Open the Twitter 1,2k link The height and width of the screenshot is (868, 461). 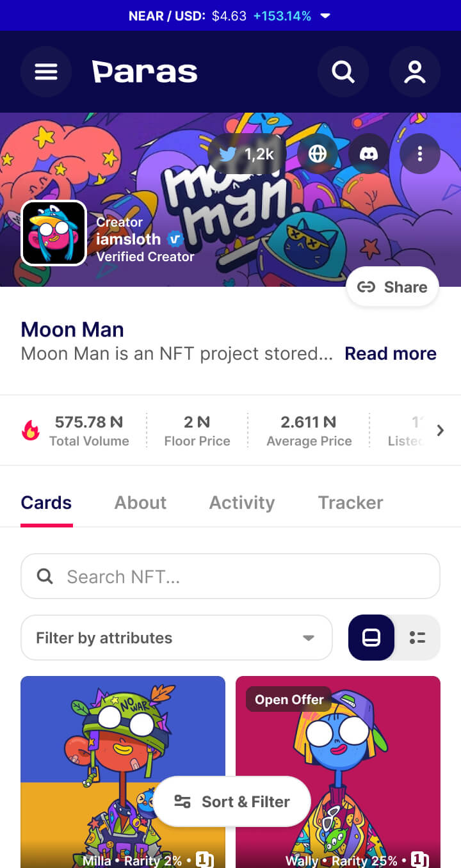(247, 154)
